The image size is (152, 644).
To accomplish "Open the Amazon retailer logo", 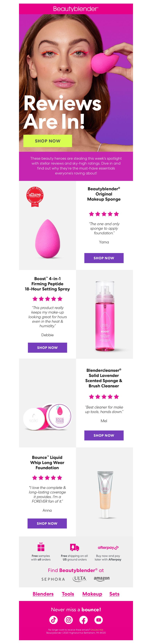I will 102,578.
